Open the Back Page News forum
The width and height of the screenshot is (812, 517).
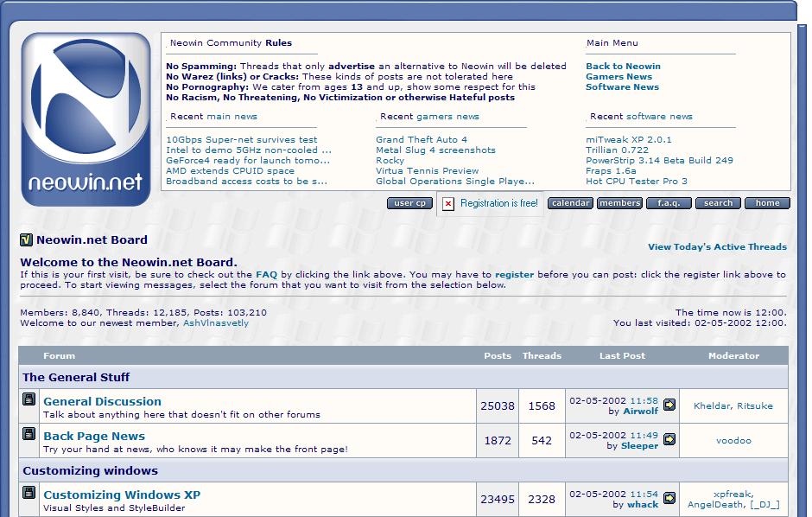coord(94,437)
